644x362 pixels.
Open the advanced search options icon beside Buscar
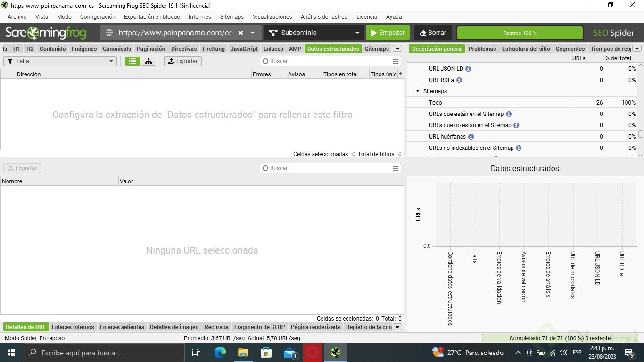[x=395, y=61]
